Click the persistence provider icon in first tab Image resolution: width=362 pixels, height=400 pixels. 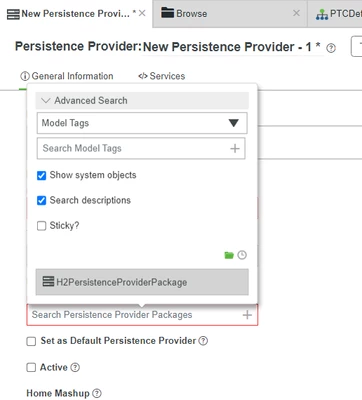coord(13,14)
